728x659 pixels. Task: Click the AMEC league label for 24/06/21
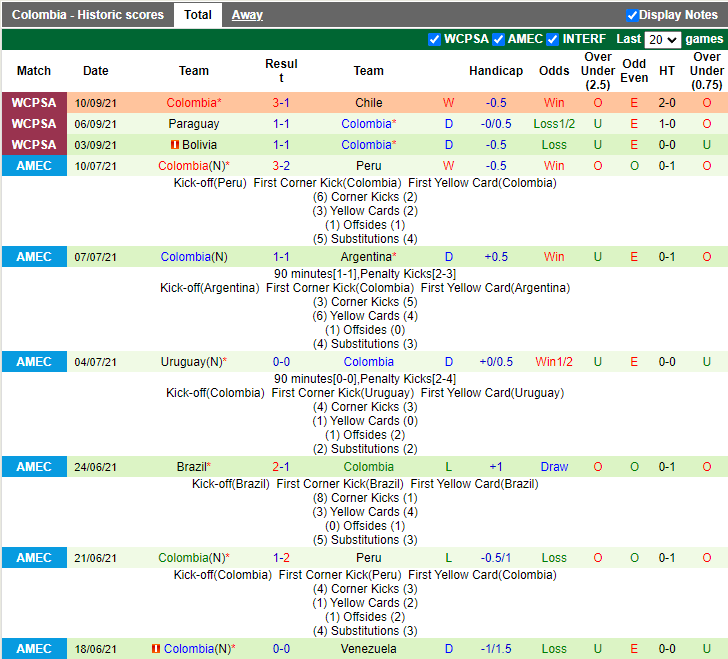34,467
